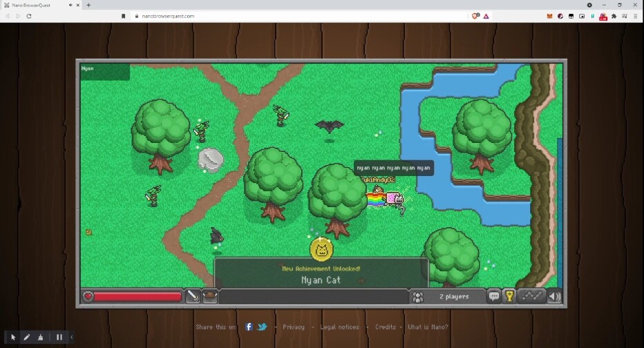Viewport: 644px width, 348px height.
Task: Click the Nyan Cat achievement coin
Action: click(x=321, y=249)
